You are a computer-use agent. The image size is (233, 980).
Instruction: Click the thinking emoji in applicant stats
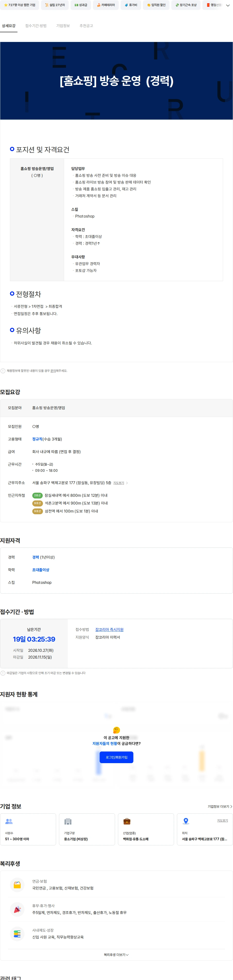[116, 730]
